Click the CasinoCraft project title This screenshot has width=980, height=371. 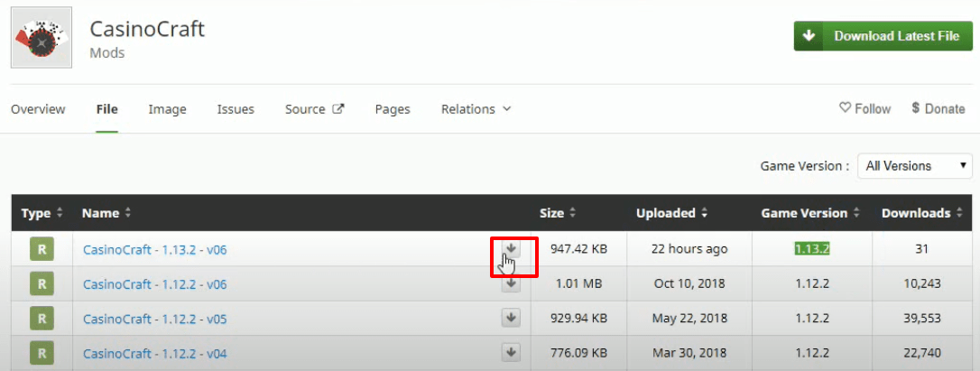pyautogui.click(x=147, y=29)
